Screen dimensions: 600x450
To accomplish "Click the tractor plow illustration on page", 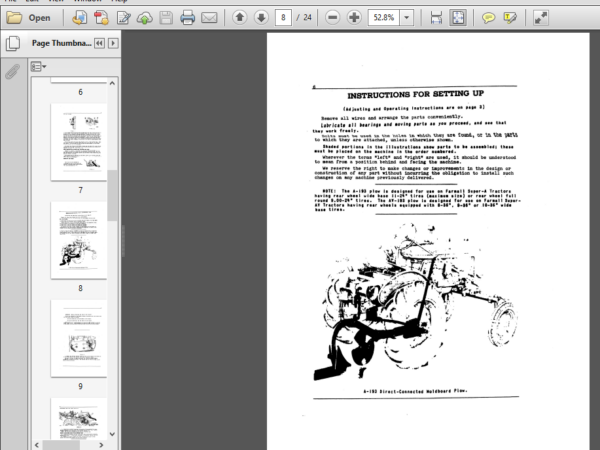I will click(x=415, y=302).
